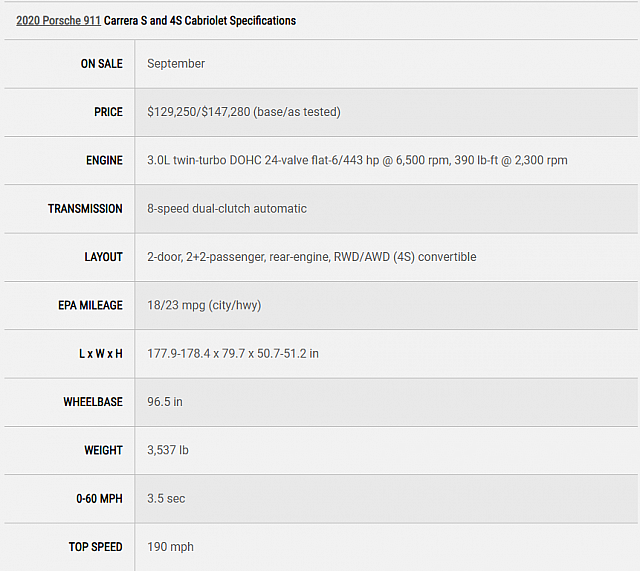Screen dimensions: 640x571
Task: Click the Carrera S and 4S Cabriolet Specifications heading
Action: 200,20
